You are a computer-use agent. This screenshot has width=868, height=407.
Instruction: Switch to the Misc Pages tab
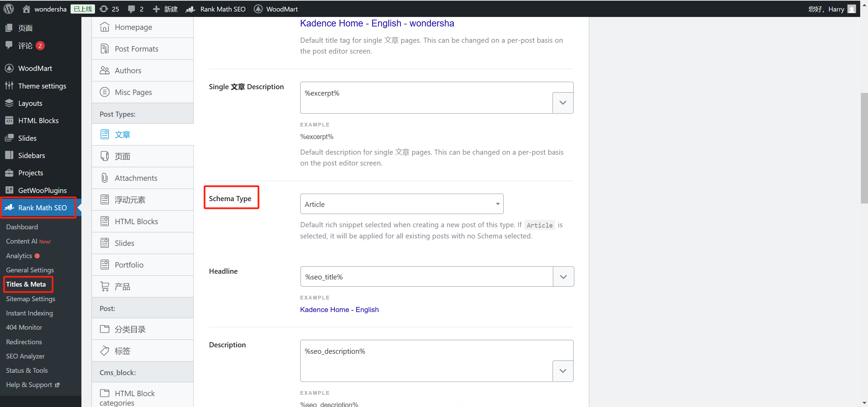(x=133, y=92)
